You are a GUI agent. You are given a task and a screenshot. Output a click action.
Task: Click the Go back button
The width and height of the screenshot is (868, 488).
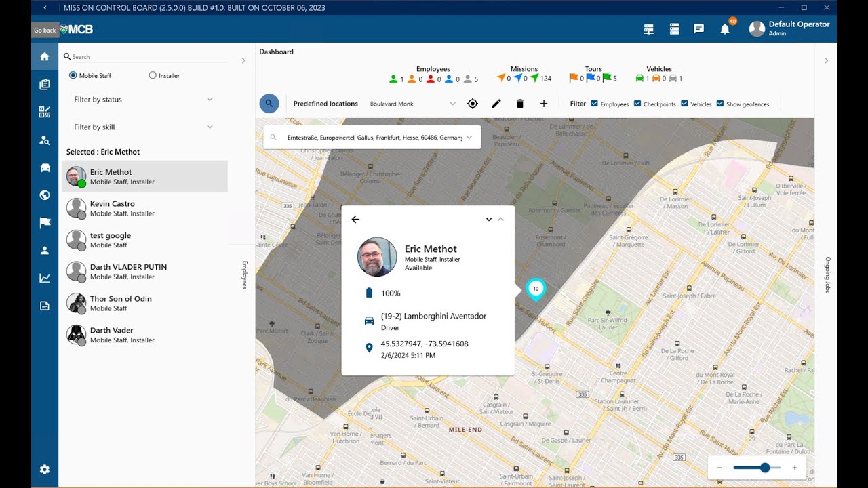[x=45, y=30]
